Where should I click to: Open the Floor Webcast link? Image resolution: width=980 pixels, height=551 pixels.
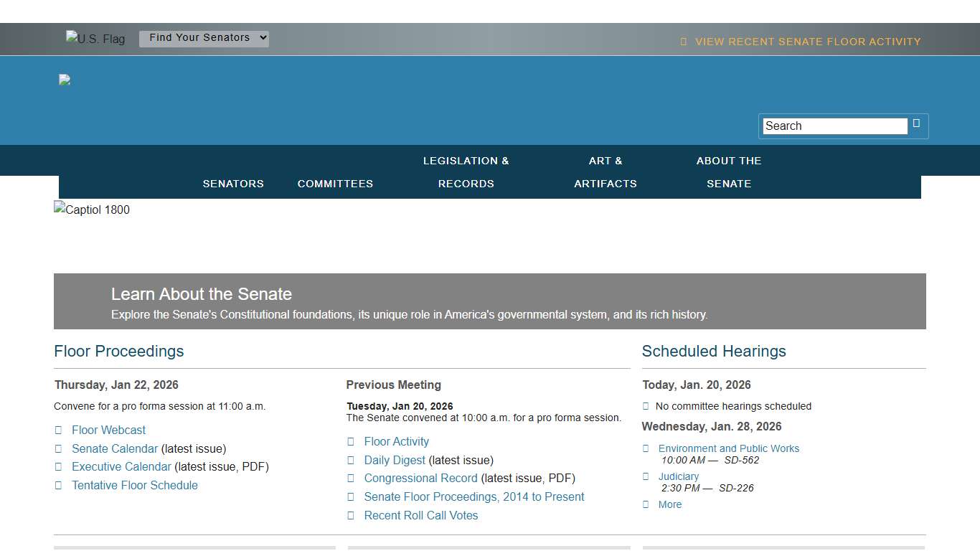[108, 430]
